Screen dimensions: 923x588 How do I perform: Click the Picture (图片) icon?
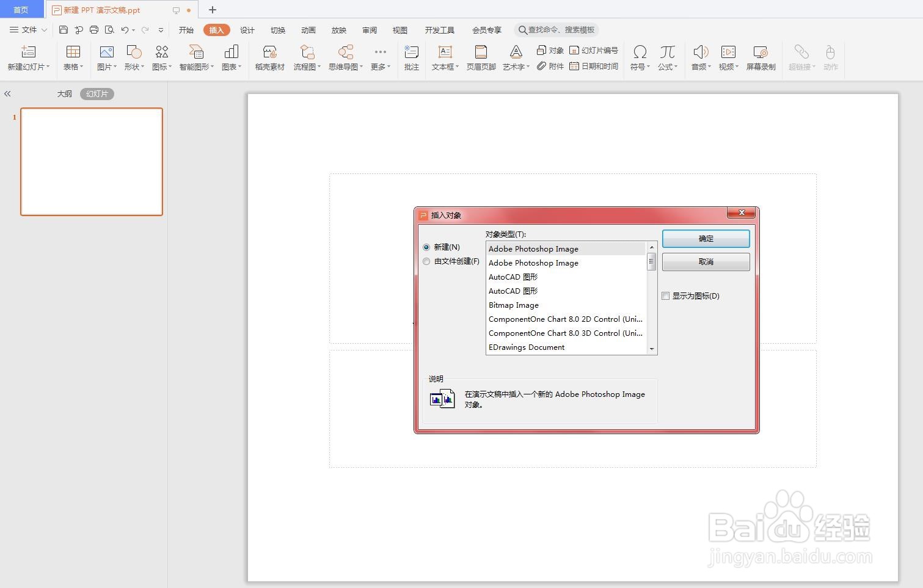click(x=106, y=52)
